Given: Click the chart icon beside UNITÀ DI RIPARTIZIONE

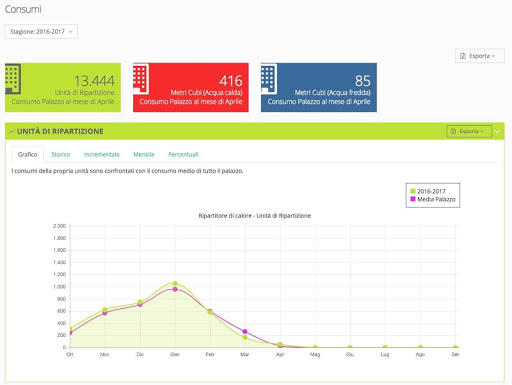Looking at the screenshot, I should pos(12,131).
